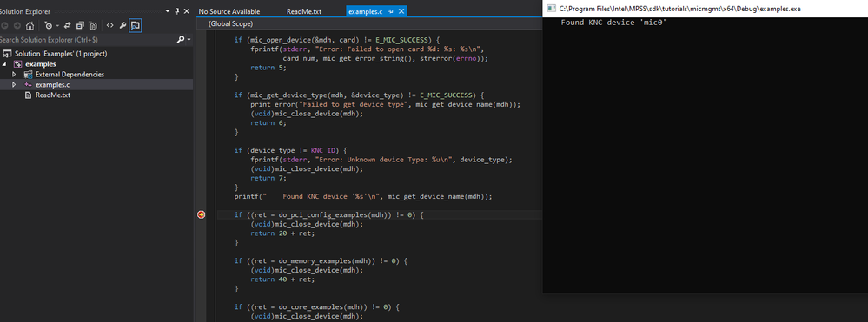Screen dimensions: 868x322
Task: Select the examples.c editor tab
Action: click(365, 11)
